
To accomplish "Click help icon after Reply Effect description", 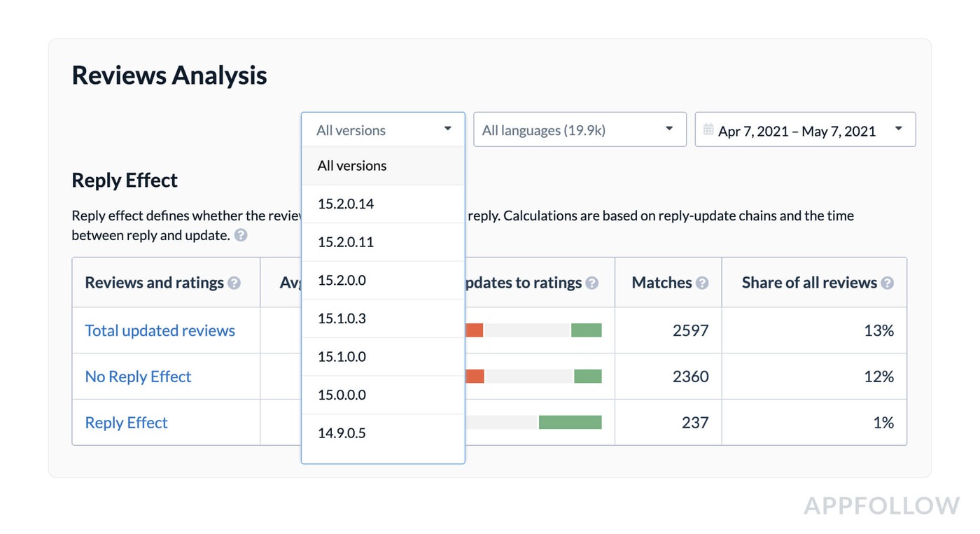I will tap(241, 235).
